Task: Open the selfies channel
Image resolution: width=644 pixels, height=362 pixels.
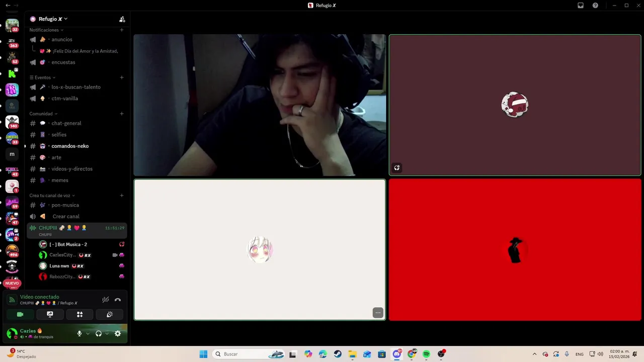Action: [x=76, y=135]
